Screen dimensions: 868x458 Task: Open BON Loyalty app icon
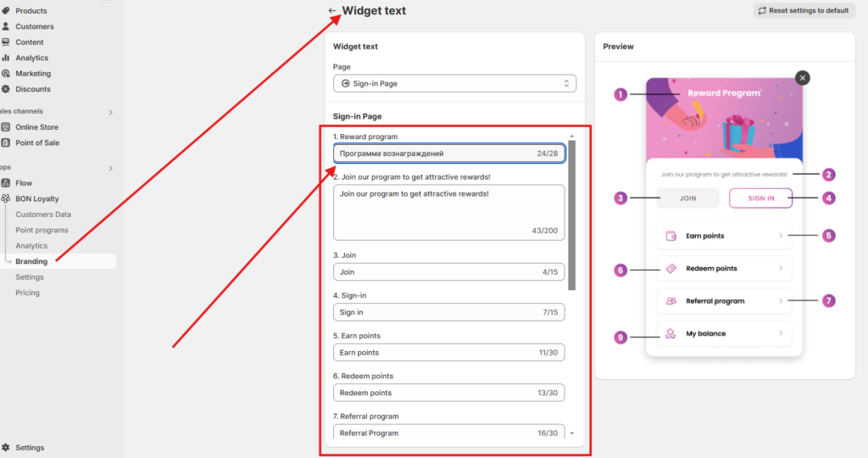6,198
